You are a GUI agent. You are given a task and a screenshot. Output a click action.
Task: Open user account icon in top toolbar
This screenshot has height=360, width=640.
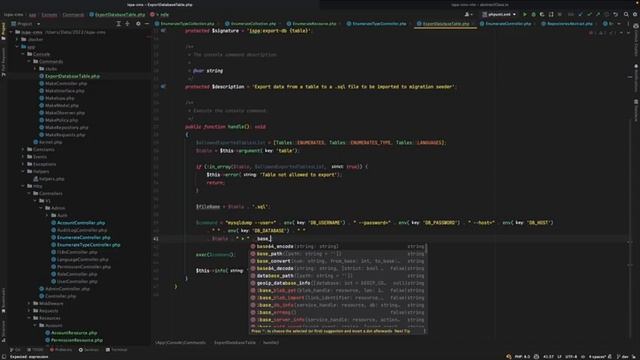(x=468, y=14)
